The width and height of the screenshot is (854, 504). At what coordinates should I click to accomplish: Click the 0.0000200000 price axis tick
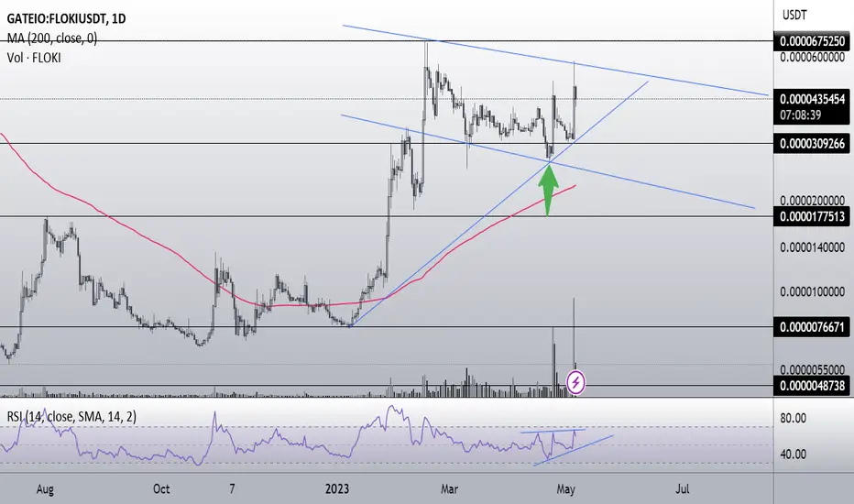point(812,200)
